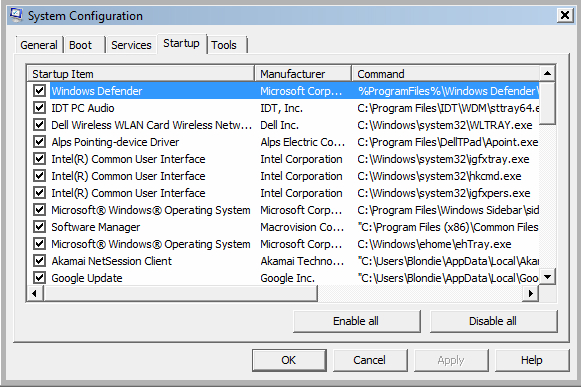
Task: Click the Disable all button
Action: [493, 321]
